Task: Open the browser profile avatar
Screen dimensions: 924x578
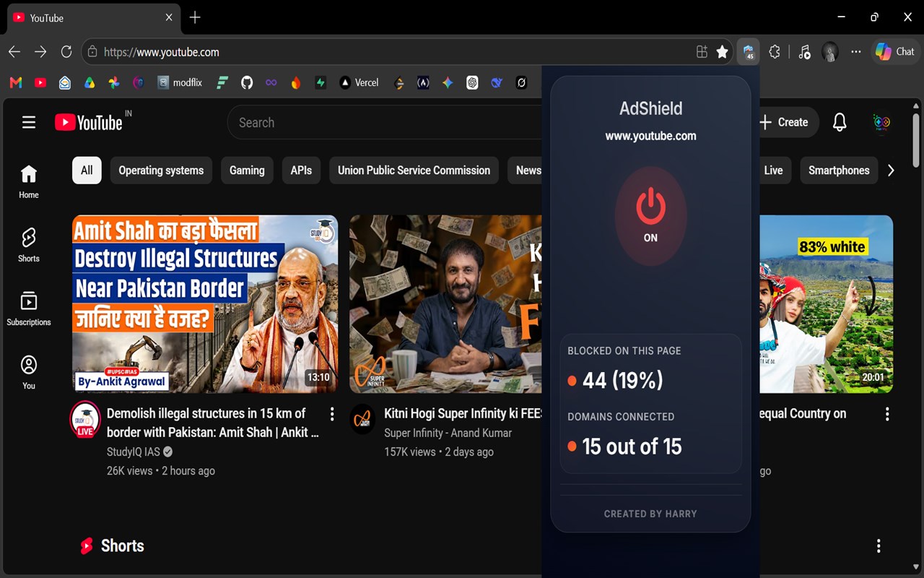Action: [x=830, y=52]
